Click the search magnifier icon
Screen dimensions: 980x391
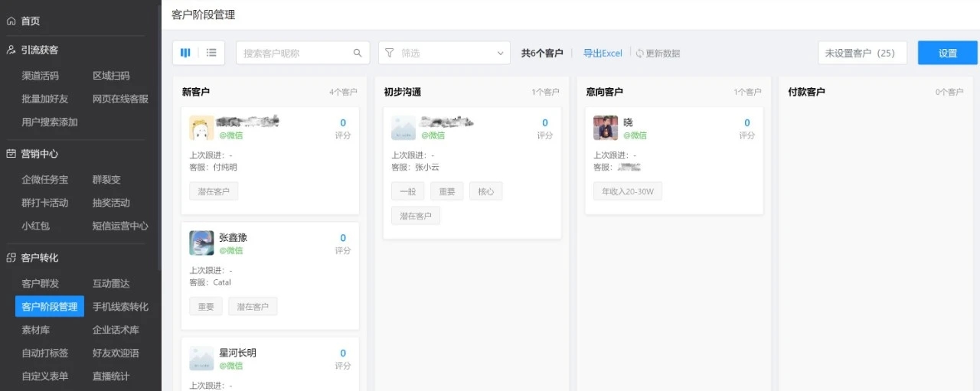(358, 53)
